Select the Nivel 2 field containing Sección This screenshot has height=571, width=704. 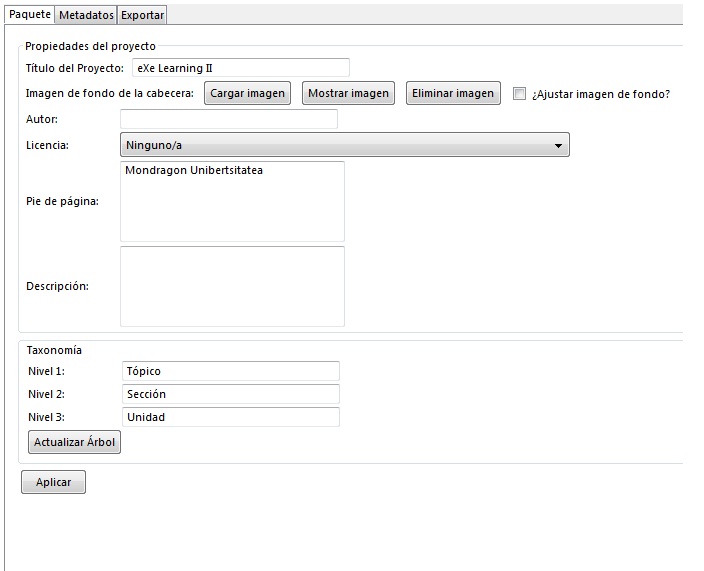[x=230, y=394]
